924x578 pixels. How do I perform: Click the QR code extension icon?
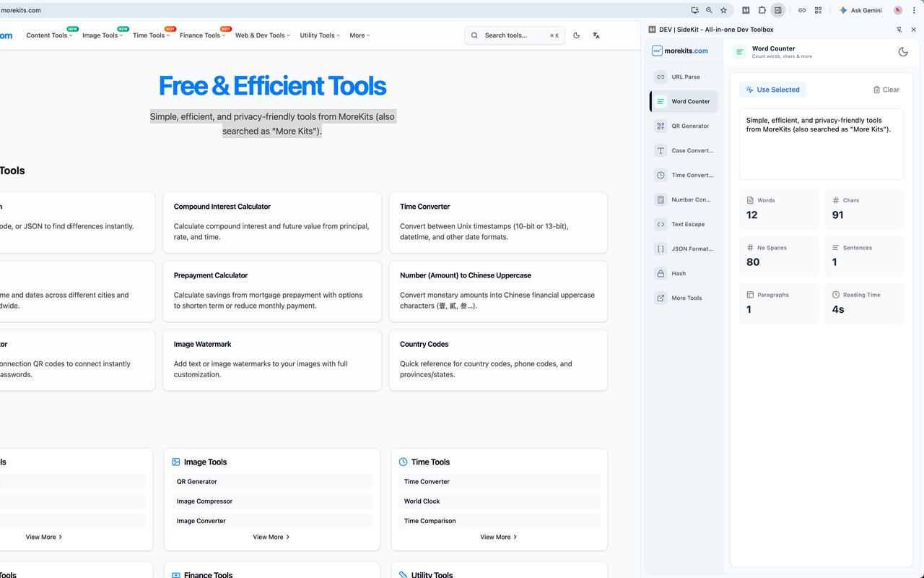[x=818, y=10]
